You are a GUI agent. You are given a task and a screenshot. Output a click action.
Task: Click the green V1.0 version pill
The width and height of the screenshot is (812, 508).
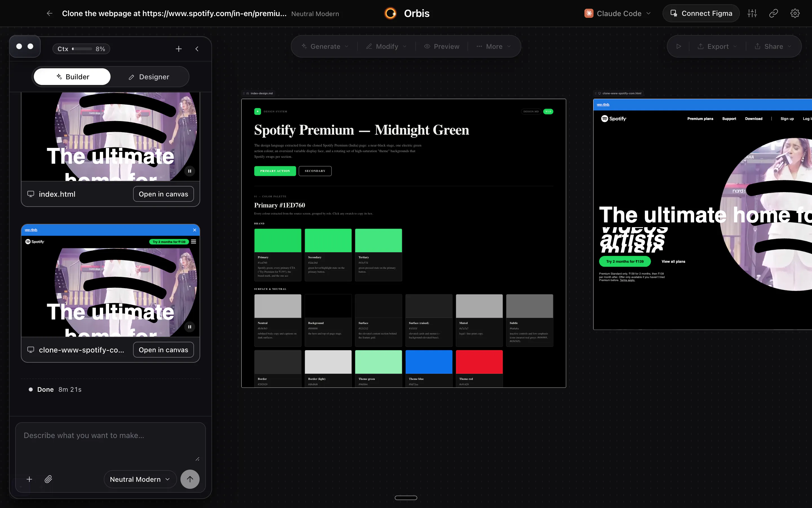pos(548,111)
